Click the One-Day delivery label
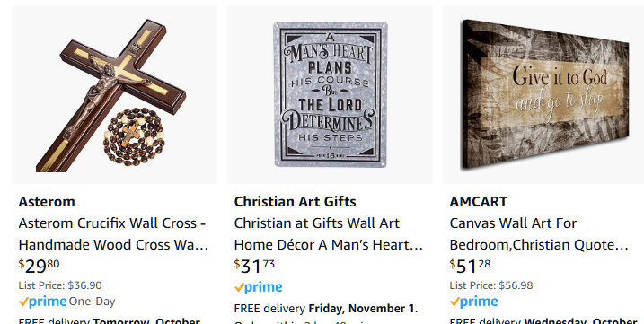Screen dimensions: 644x324 tap(92, 302)
